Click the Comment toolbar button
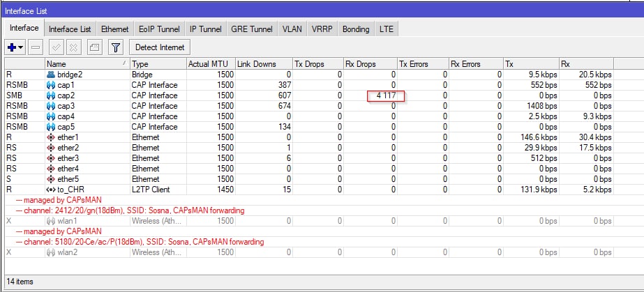The image size is (644, 292). pyautogui.click(x=96, y=48)
